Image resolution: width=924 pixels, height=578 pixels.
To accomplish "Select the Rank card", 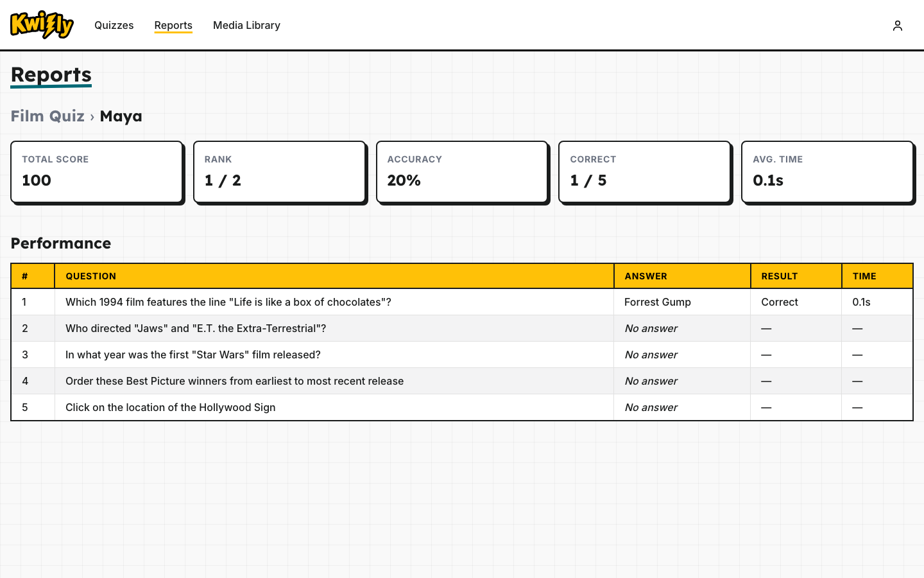I will point(280,172).
